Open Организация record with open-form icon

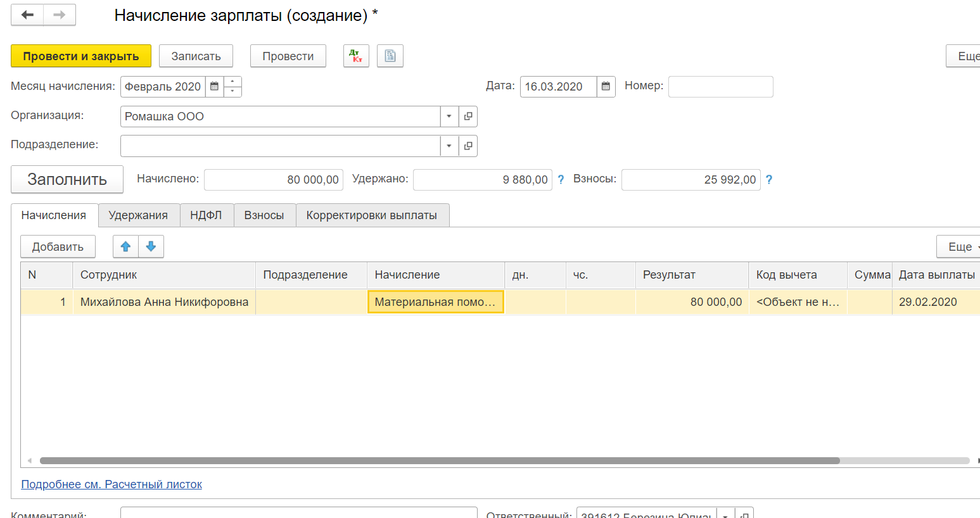[468, 117]
